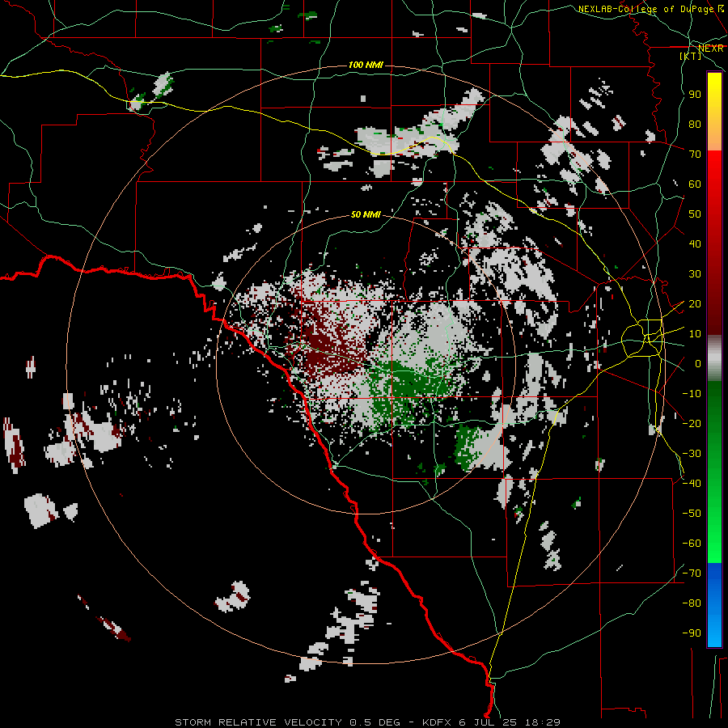This screenshot has height=728, width=728.
Task: Click the "100 NMI" range ring label
Action: click(366, 65)
